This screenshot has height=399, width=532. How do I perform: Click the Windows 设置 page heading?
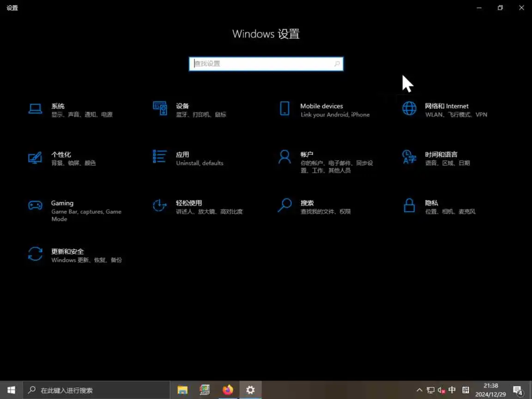point(266,34)
